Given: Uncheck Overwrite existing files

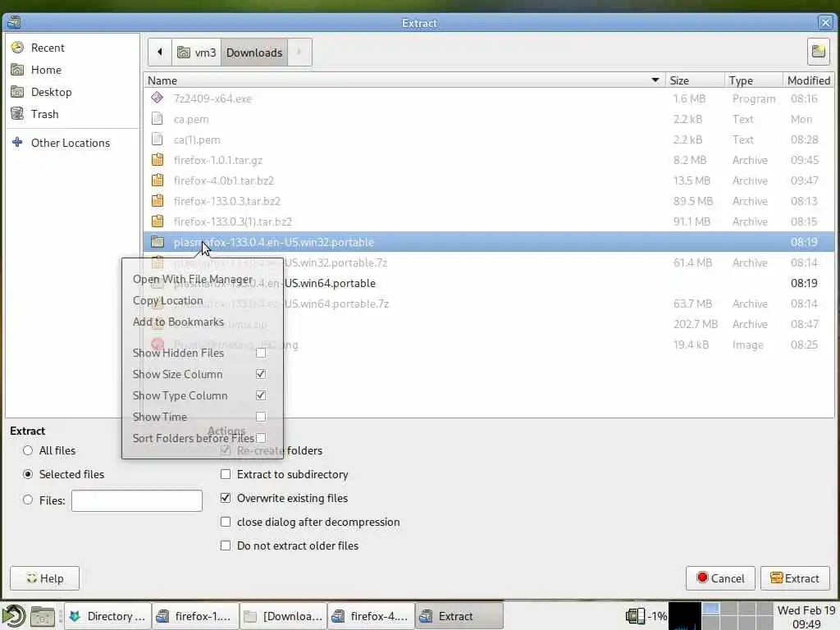Looking at the screenshot, I should point(226,498).
